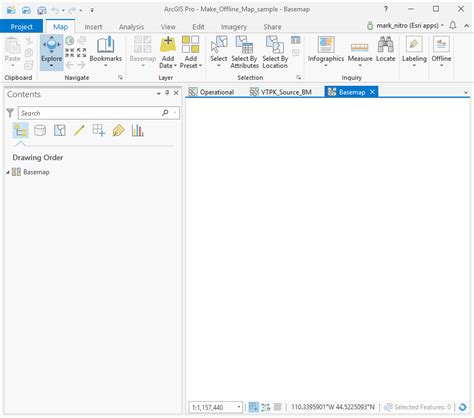Switch to the View ribbon tab
The width and height of the screenshot is (474, 418).
click(x=168, y=27)
